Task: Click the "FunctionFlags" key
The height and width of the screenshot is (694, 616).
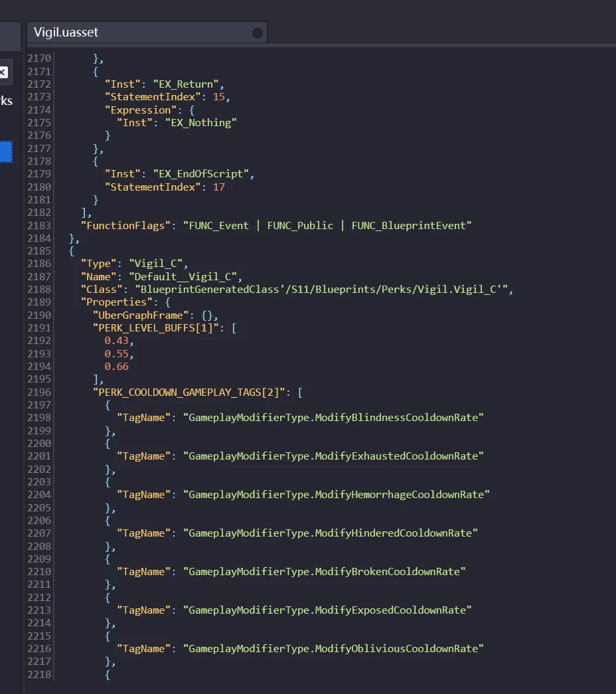Action: tap(125, 225)
